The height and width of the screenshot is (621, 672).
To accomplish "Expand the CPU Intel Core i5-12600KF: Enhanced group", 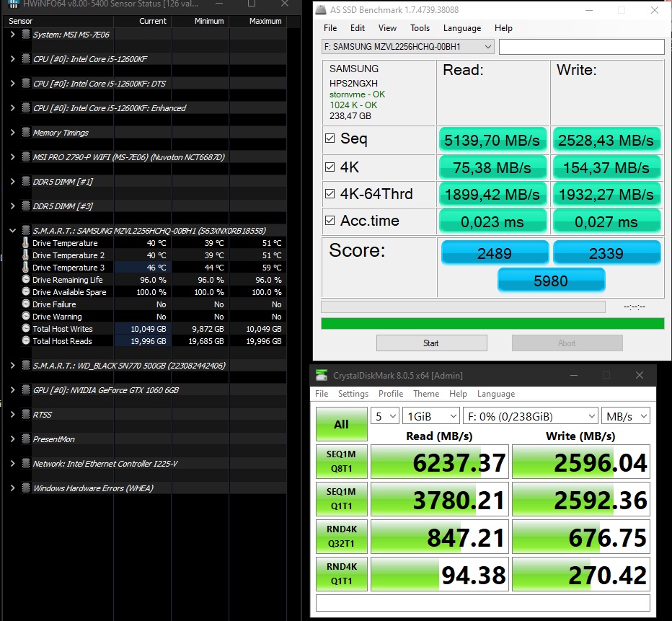I will (x=12, y=107).
